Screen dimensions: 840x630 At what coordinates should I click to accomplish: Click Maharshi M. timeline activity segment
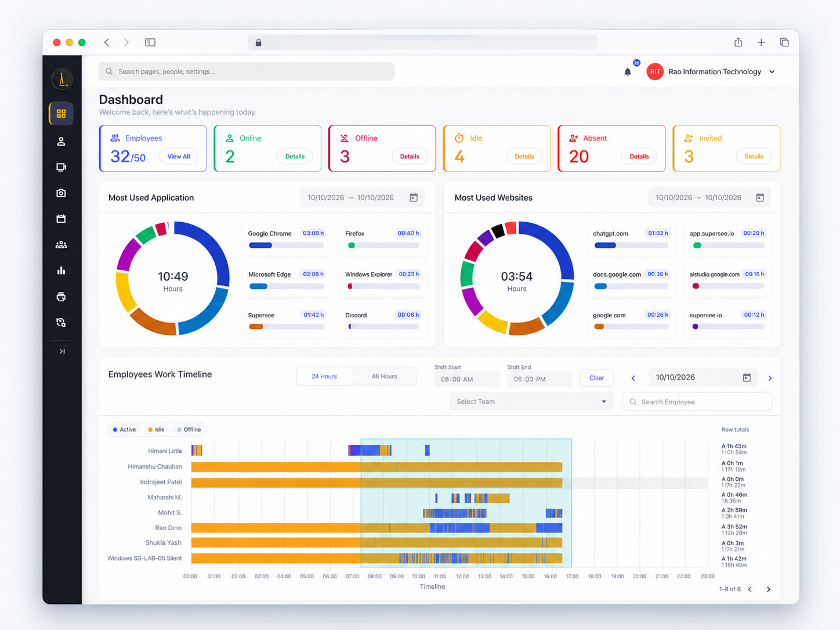pos(492,498)
